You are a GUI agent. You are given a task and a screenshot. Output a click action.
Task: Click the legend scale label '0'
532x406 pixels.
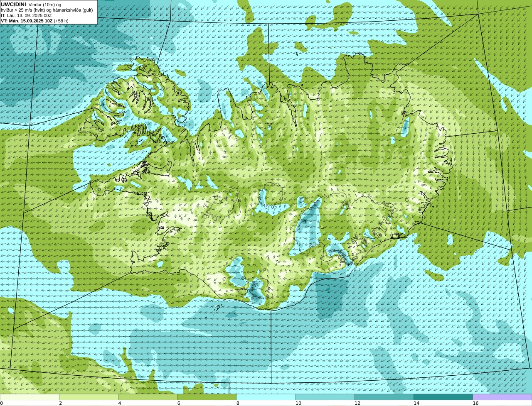point(2,403)
